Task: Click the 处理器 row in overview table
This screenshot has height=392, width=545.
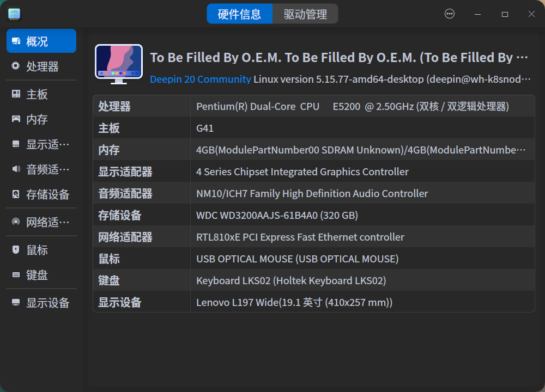Action: click(313, 107)
